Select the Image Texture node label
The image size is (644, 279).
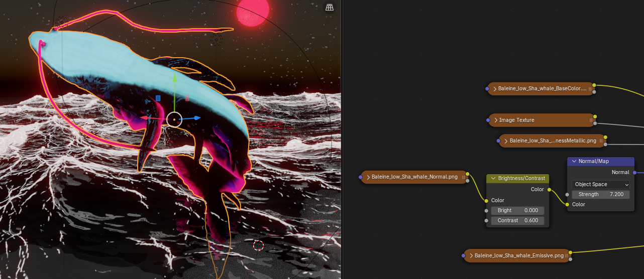(x=516, y=120)
